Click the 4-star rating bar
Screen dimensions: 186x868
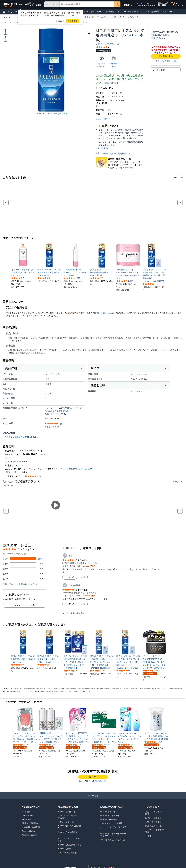pyautogui.click(x=23, y=564)
